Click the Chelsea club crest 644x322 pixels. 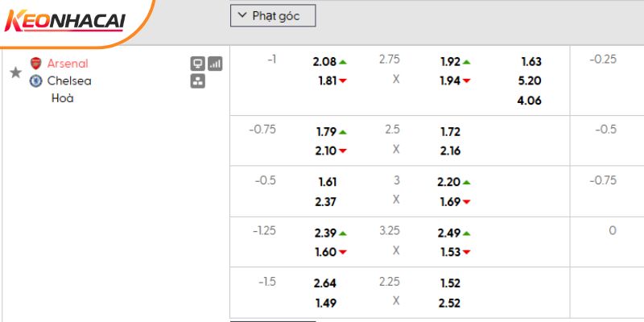[x=35, y=80]
